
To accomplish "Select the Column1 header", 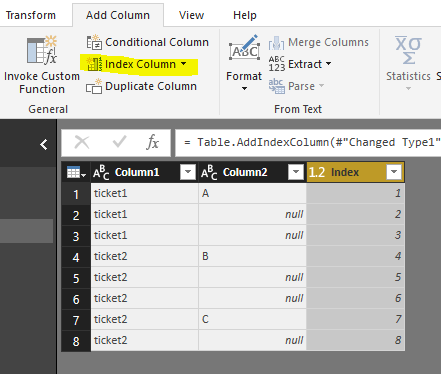I will (137, 172).
